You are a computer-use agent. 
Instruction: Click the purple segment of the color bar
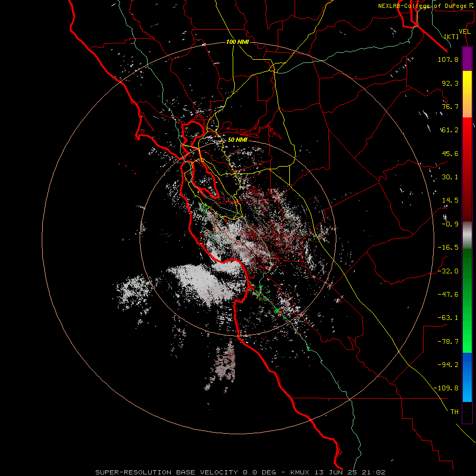tap(467, 59)
